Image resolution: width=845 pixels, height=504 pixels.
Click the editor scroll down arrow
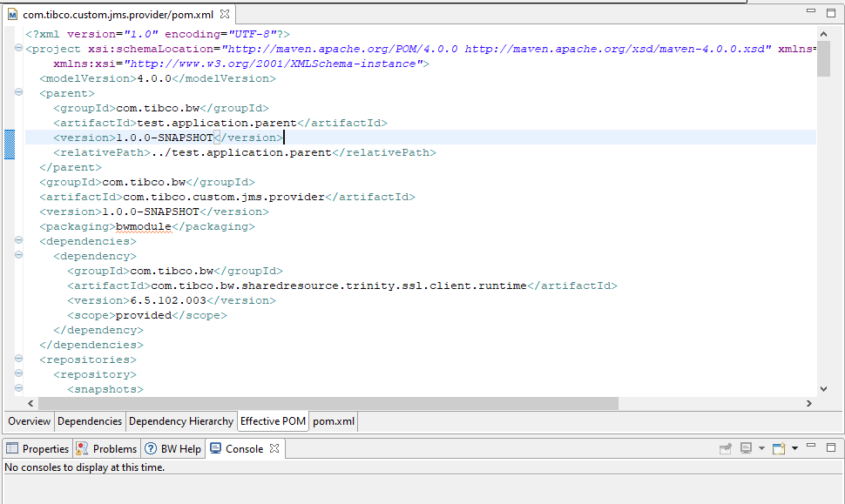(x=823, y=389)
